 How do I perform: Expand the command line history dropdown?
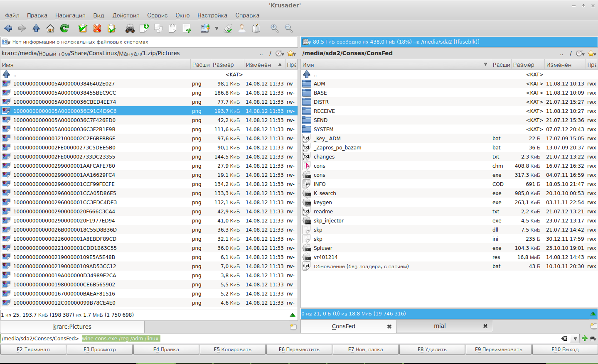(575, 339)
